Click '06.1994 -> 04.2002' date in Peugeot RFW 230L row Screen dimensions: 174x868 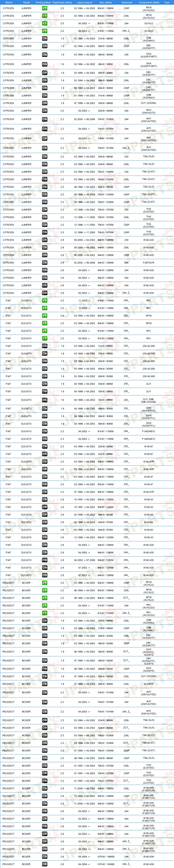pos(85,590)
